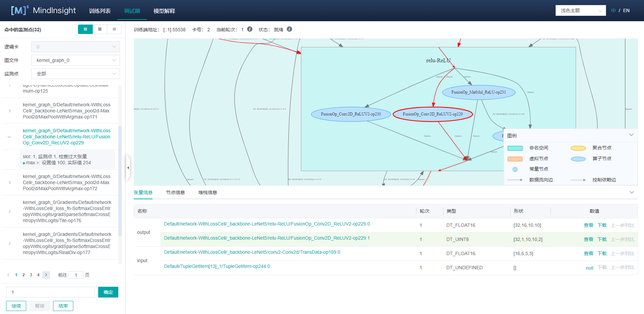Switch language to 中 (Chinese)
Screen dimensions: 644x314
[613, 10]
